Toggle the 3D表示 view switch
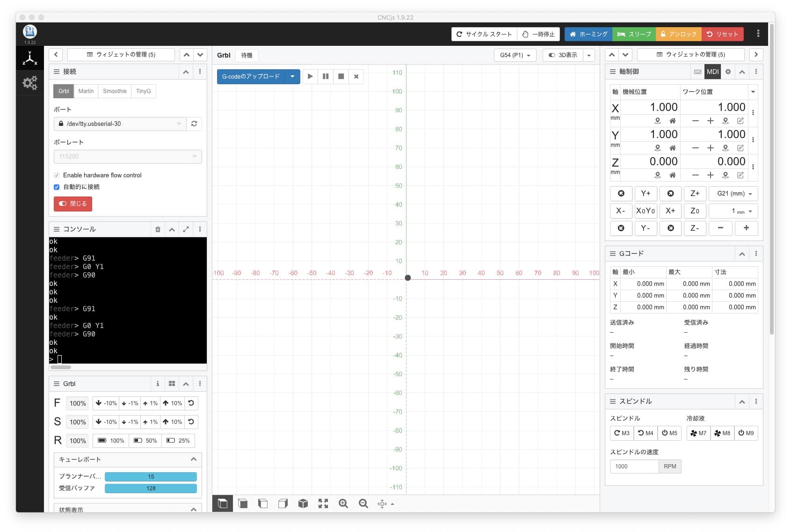This screenshot has height=532, width=791. tap(563, 55)
